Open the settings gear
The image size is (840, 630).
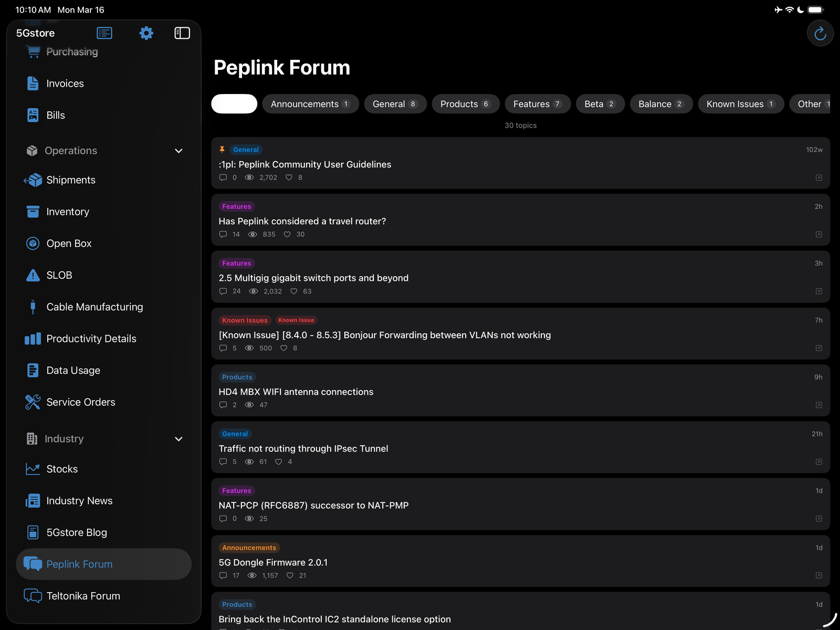coord(146,33)
